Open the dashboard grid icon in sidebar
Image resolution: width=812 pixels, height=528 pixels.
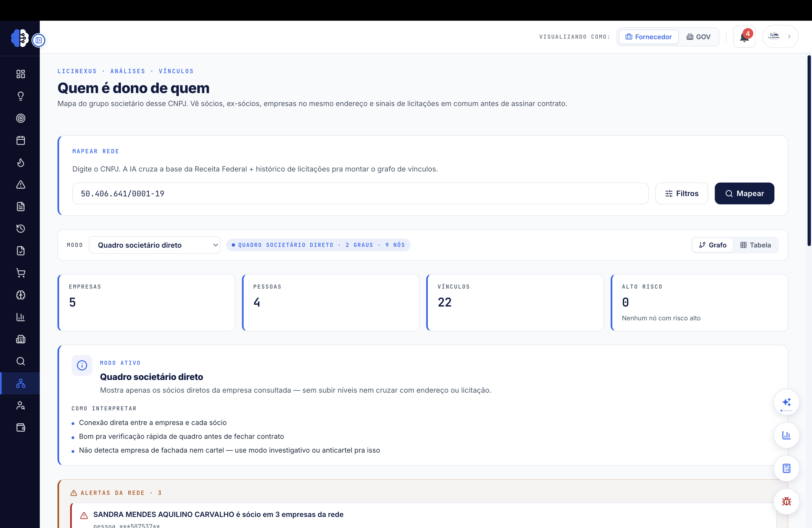pyautogui.click(x=20, y=74)
